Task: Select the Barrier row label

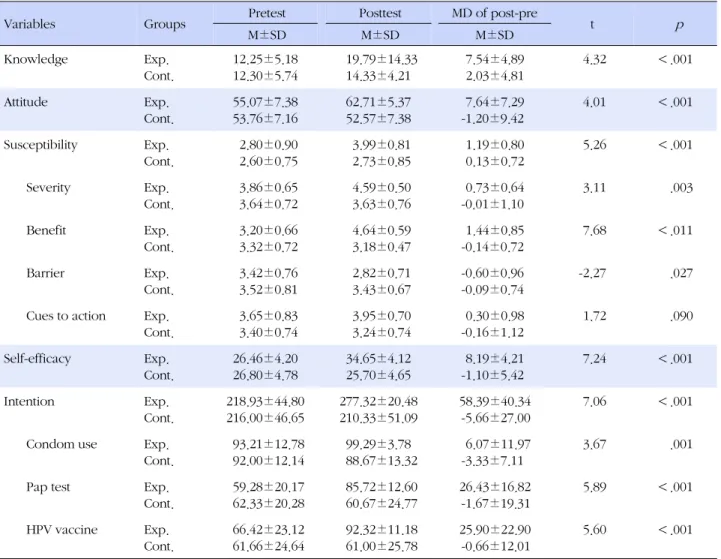Action: pos(45,273)
